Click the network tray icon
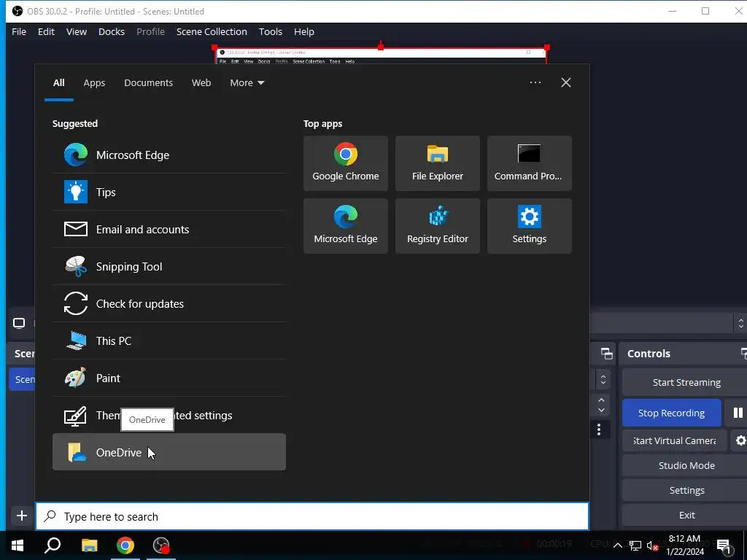The height and width of the screenshot is (560, 747). pyautogui.click(x=635, y=545)
